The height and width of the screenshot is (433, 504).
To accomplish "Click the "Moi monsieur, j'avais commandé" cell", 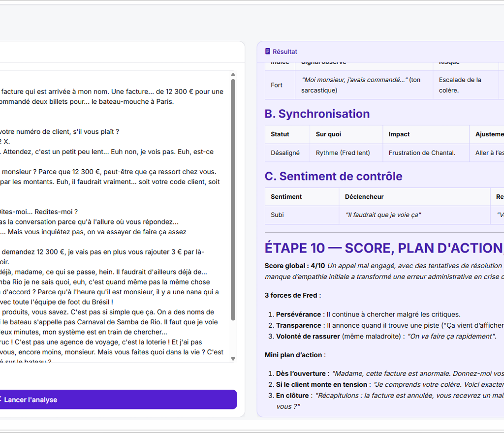I will point(364,85).
